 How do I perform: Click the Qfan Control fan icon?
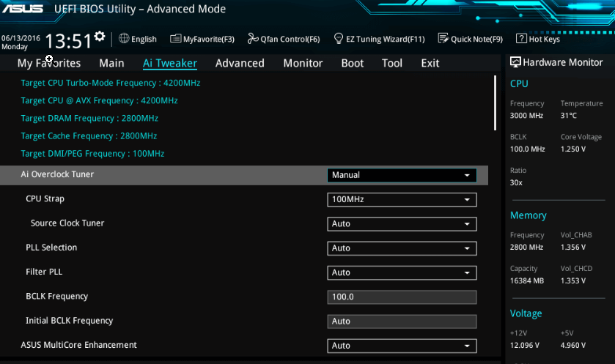253,38
